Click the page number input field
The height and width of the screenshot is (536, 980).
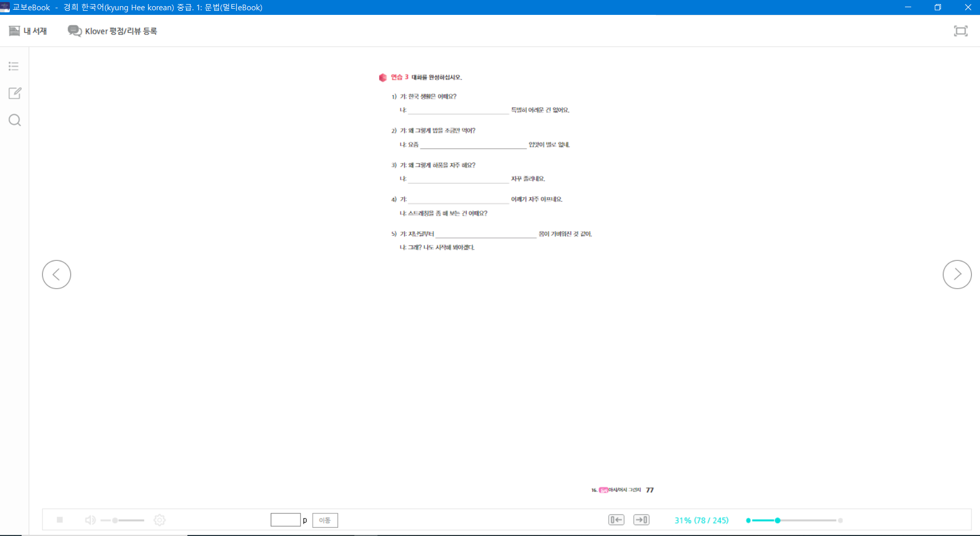[286, 520]
